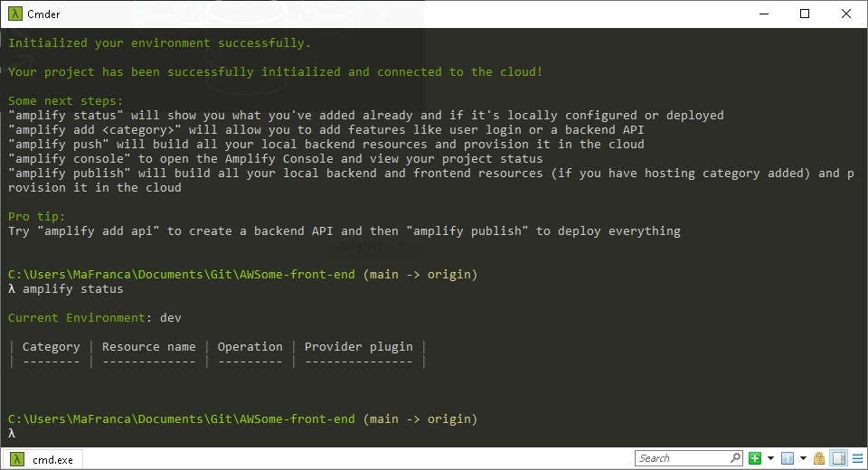Click the Cmder window title text
The height and width of the screenshot is (470, 868).
[x=43, y=14]
